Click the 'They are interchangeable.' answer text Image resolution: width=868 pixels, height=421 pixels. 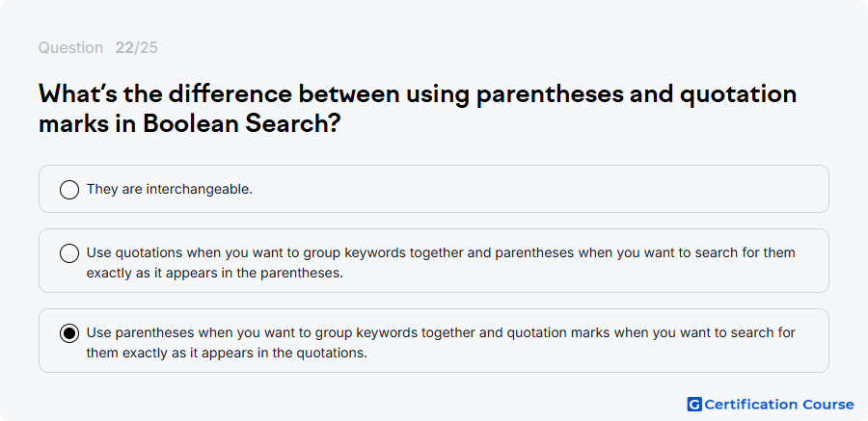point(170,189)
